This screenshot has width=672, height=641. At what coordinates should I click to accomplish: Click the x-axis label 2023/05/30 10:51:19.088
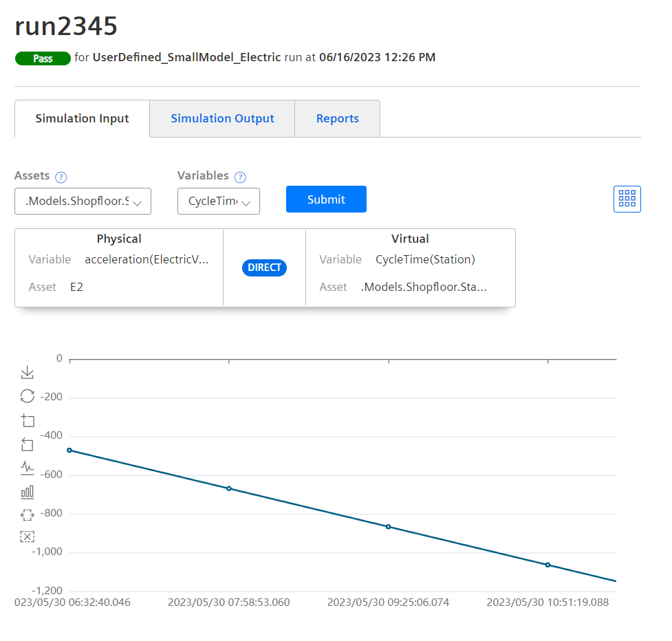[548, 602]
